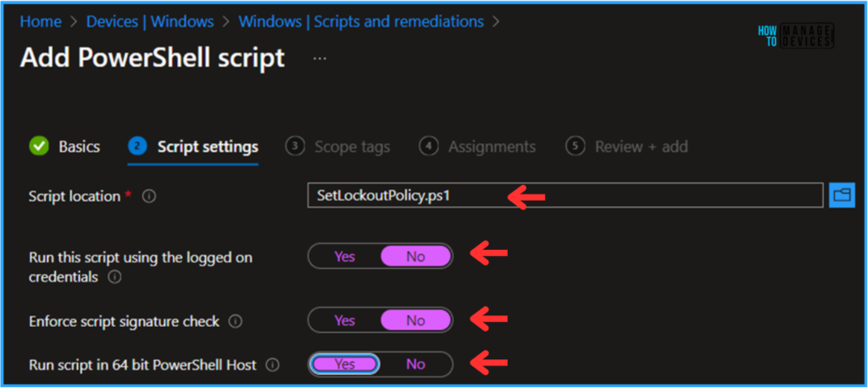Open Windows | Scripts and remediations breadcrumb

pyautogui.click(x=361, y=21)
